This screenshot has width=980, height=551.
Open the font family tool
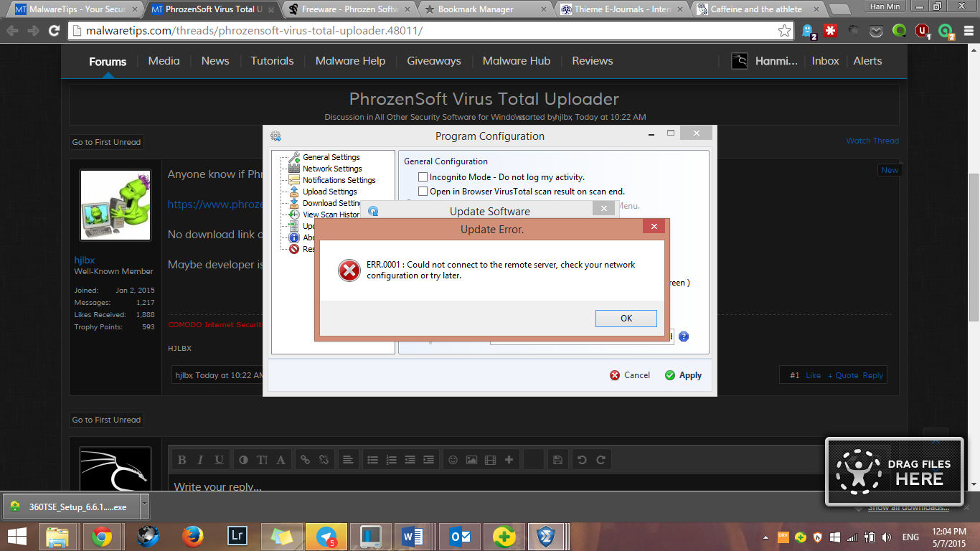(281, 460)
